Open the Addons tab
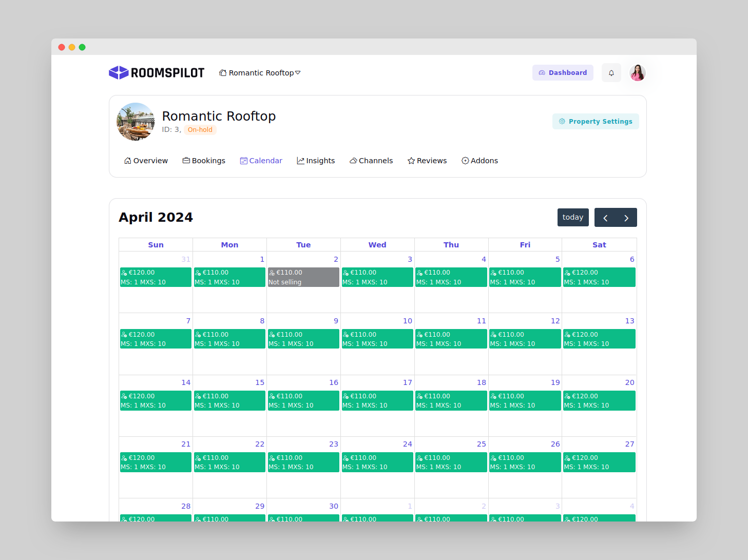This screenshot has height=560, width=748. point(480,161)
